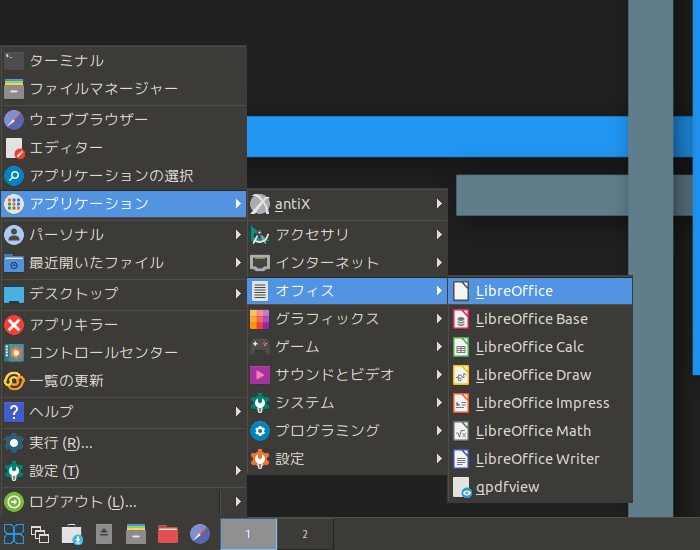700x550 pixels.
Task: Expand the システム submenu arrow
Action: (439, 403)
